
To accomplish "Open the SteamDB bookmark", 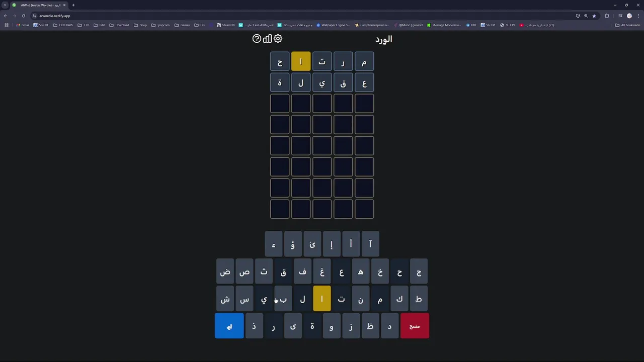I will 225,25.
